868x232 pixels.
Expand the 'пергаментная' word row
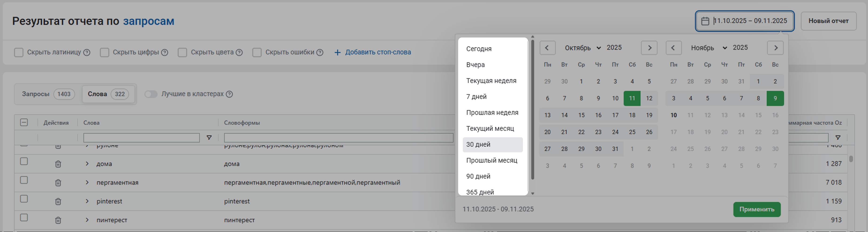coord(87,183)
